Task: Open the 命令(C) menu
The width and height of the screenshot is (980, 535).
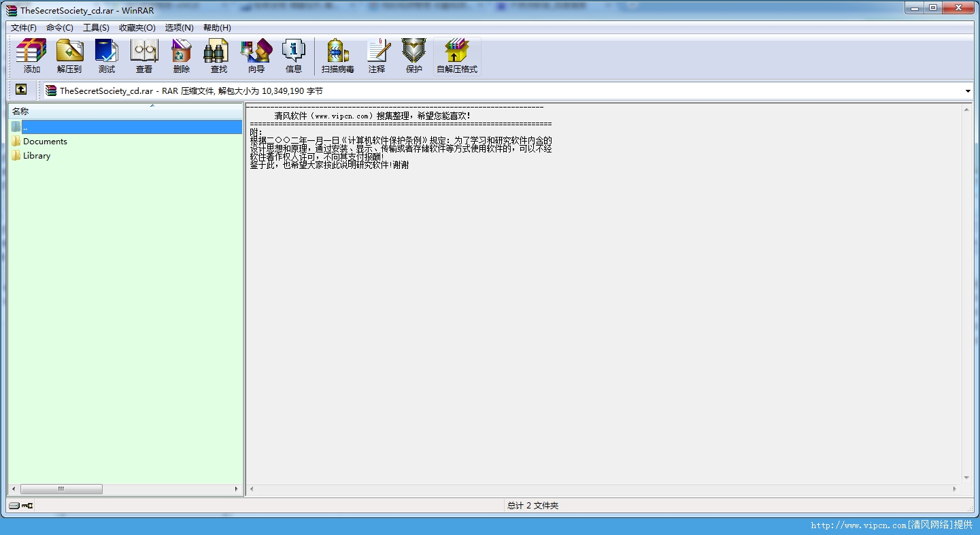Action: 60,28
